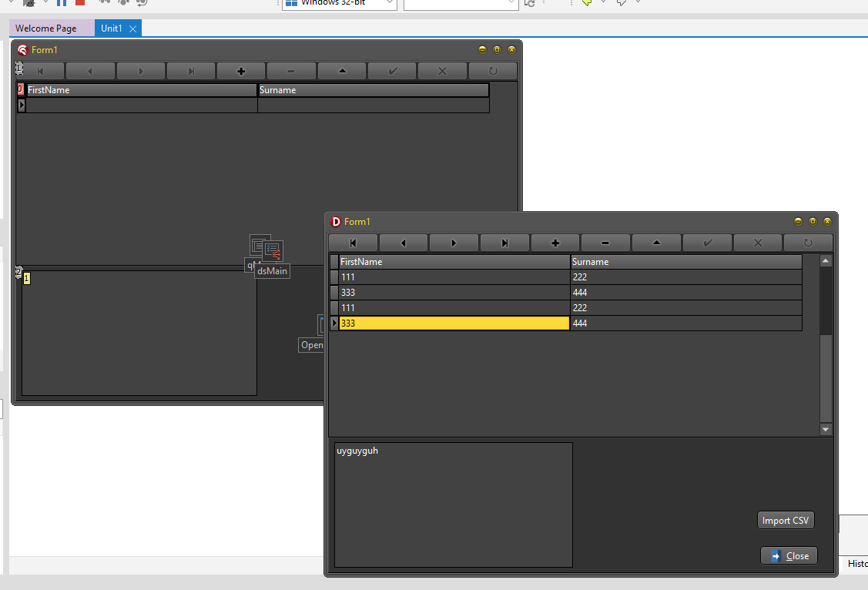Select Surname cell 222 in first grid row
Screen dimensions: 868x590
click(685, 277)
